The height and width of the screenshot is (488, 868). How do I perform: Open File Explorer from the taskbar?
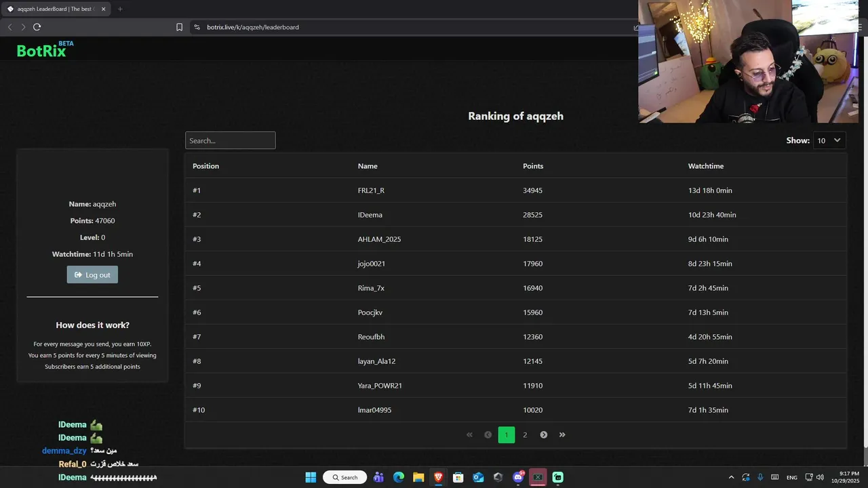[418, 477]
